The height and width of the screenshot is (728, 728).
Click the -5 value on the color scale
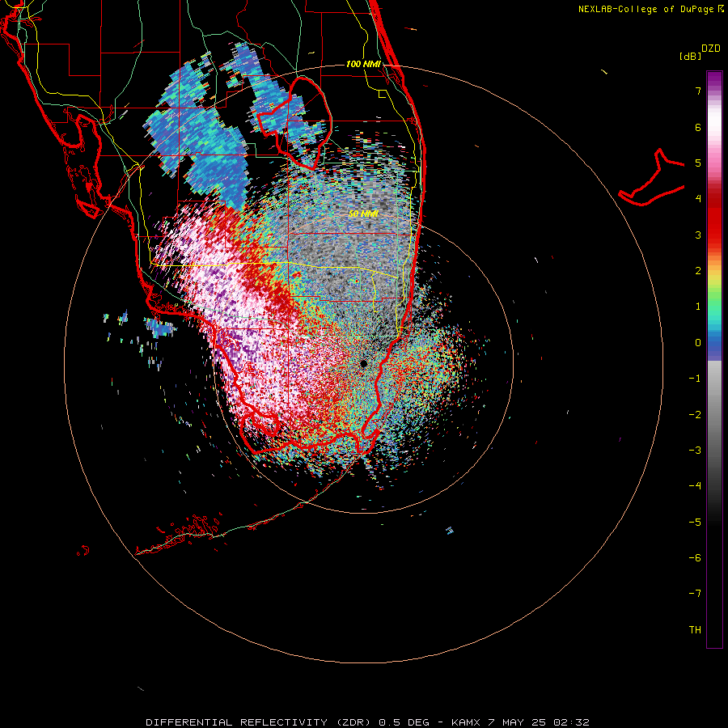[695, 523]
